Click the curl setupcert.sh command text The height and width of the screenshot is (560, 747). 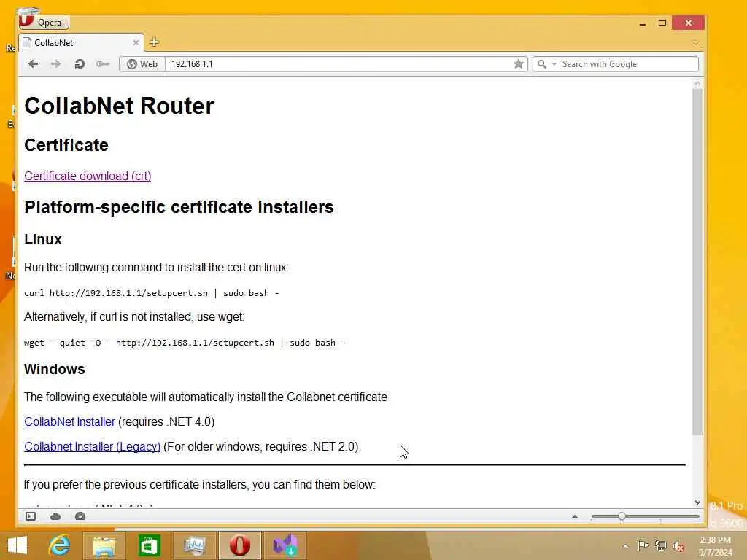pyautogui.click(x=152, y=293)
